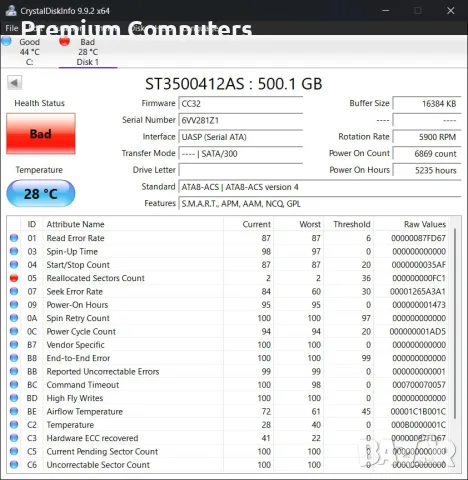Click raw value 00001C1B001C
The height and width of the screenshot is (480, 468).
(418, 411)
